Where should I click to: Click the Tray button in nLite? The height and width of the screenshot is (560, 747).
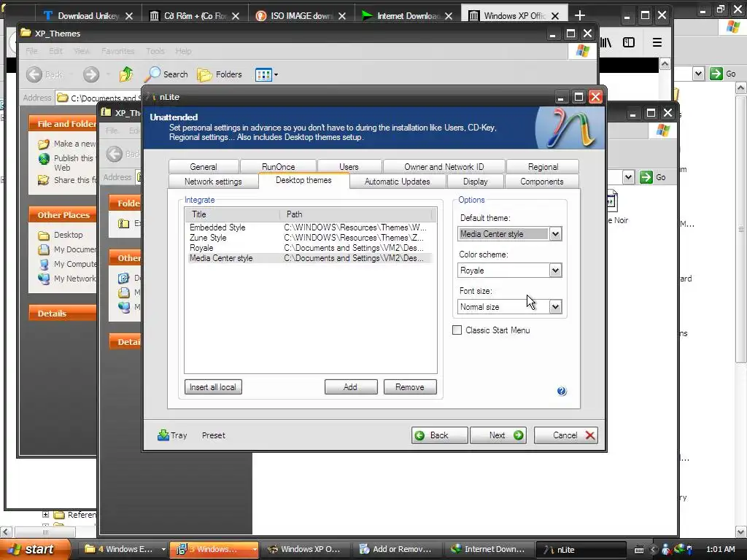(172, 435)
